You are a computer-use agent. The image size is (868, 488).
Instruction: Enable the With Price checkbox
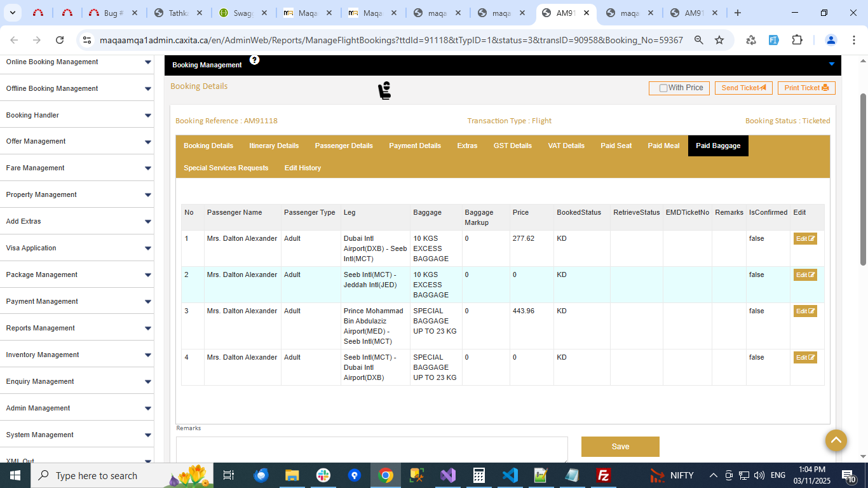point(663,88)
